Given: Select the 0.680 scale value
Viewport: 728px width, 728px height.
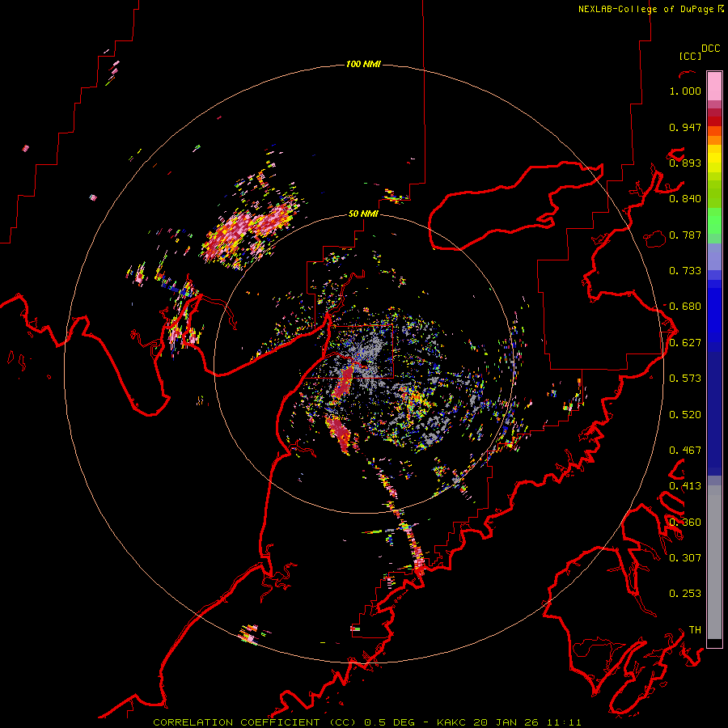Looking at the screenshot, I should [685, 307].
